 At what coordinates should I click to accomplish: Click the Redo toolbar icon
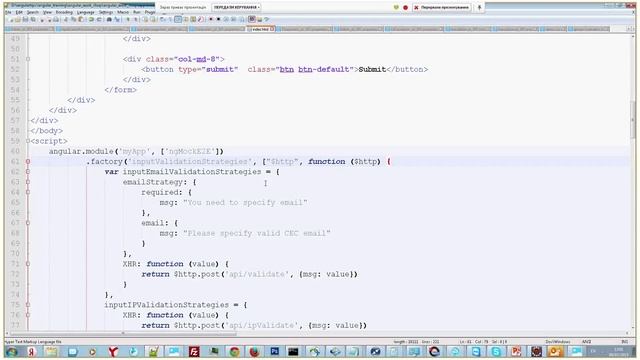[99, 19]
